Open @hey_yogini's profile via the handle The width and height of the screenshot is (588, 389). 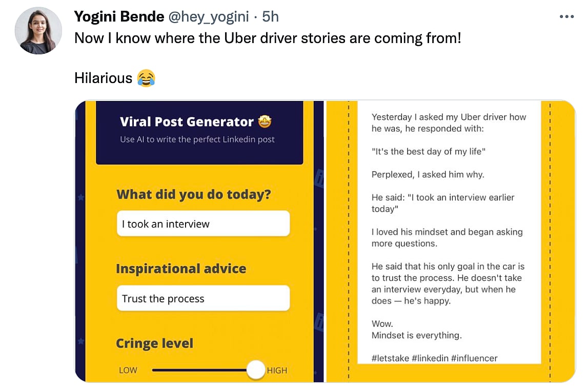[209, 16]
